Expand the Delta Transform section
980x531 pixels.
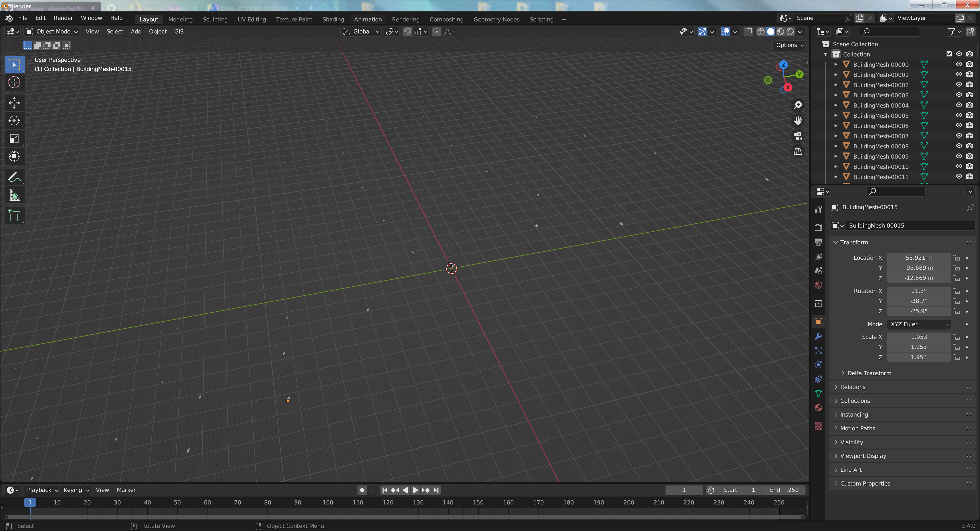[x=869, y=373]
